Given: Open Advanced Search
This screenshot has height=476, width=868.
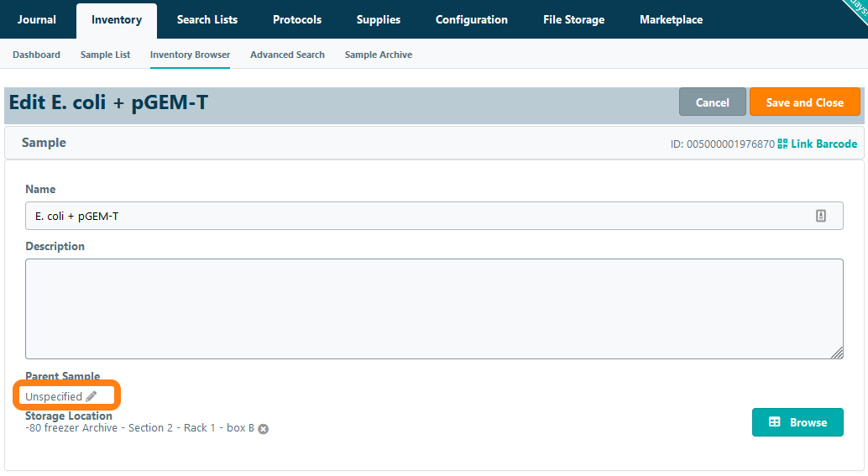Looking at the screenshot, I should click(287, 55).
